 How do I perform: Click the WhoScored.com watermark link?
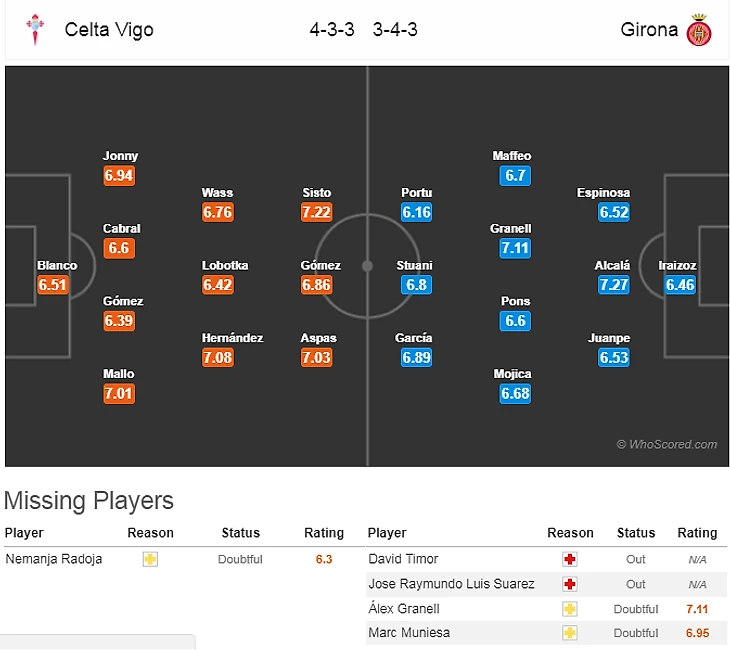coord(667,445)
